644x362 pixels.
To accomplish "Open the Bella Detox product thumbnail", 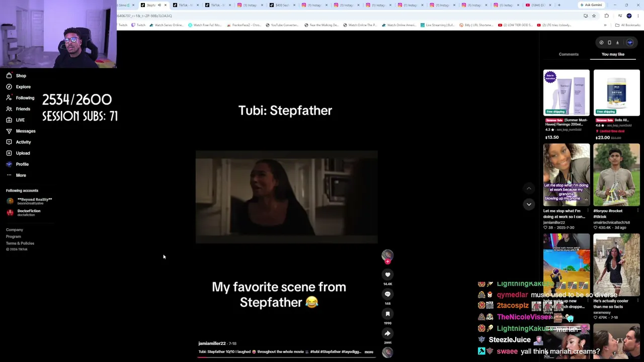I will tap(616, 93).
